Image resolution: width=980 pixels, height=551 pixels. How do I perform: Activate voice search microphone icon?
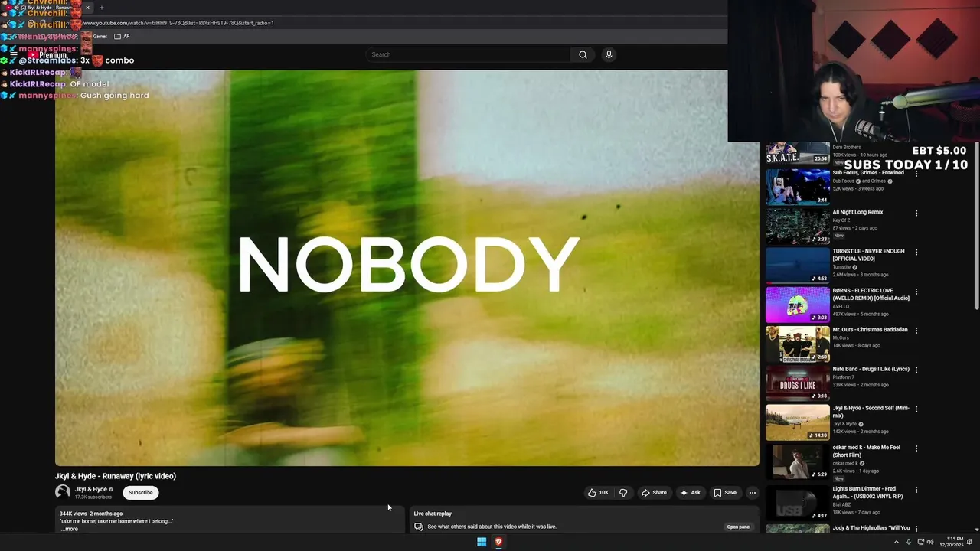(609, 54)
